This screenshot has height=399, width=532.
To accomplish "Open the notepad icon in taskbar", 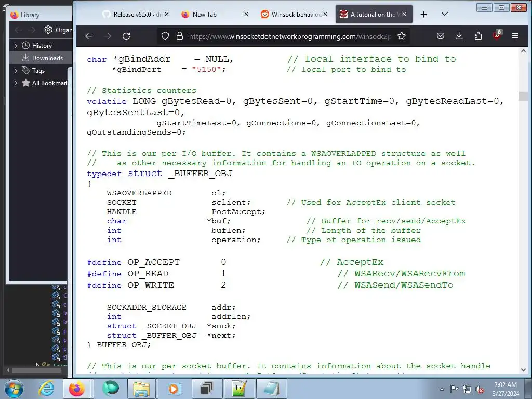I will (x=271, y=389).
